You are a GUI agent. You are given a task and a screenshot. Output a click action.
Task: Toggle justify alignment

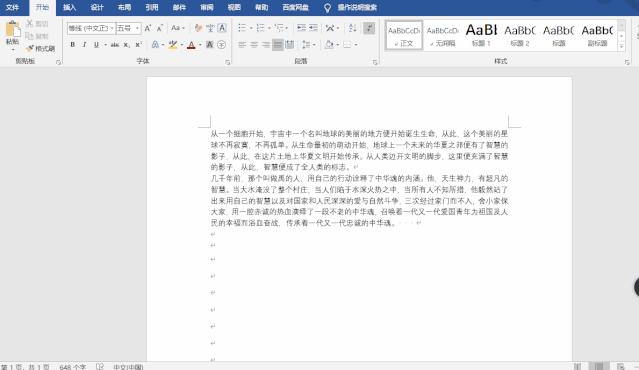pos(278,44)
